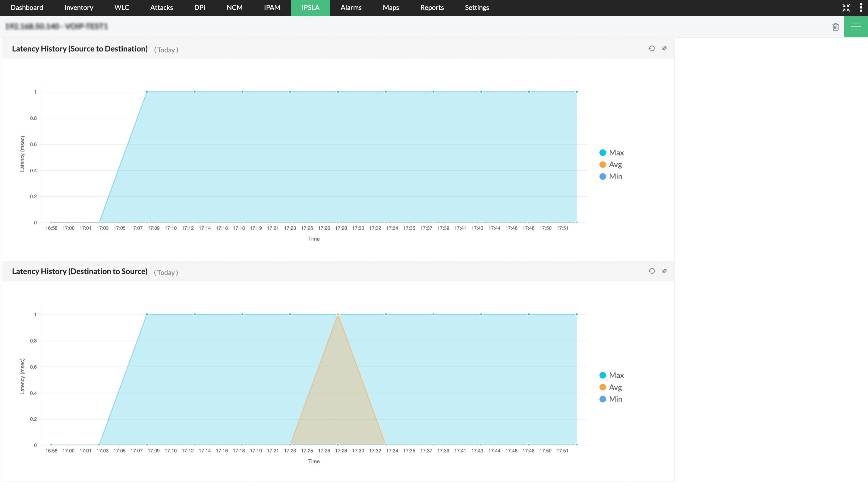
Task: Refresh the Source to Destination latency chart
Action: pos(651,48)
